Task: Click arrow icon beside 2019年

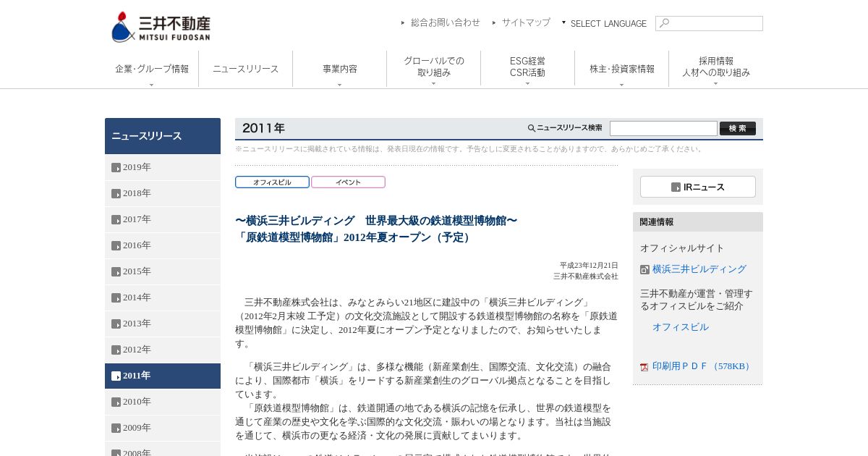Action: 116,168
